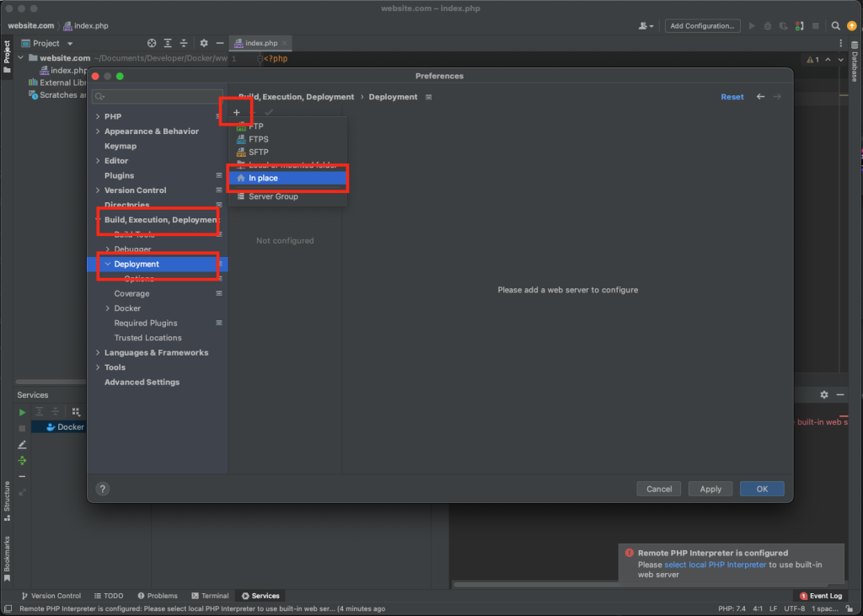Open TODO tool window
Viewport: 863px width, 616px height.
click(109, 596)
